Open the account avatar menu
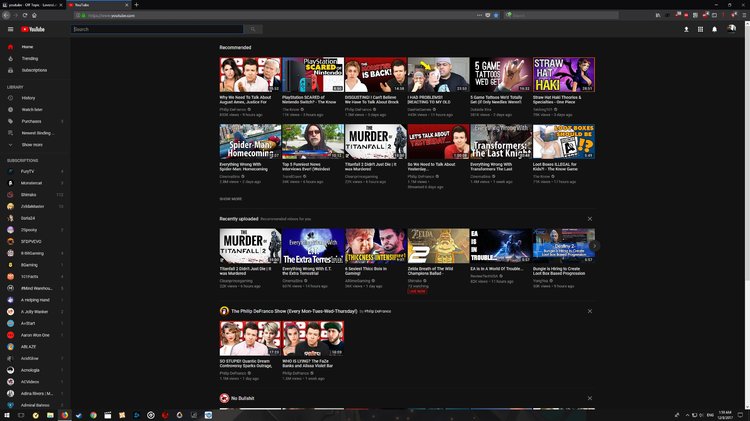750x421 pixels. 731,29
